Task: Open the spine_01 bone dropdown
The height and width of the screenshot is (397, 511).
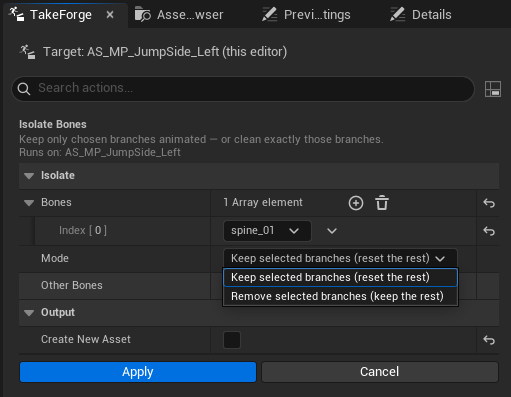Action: click(267, 231)
